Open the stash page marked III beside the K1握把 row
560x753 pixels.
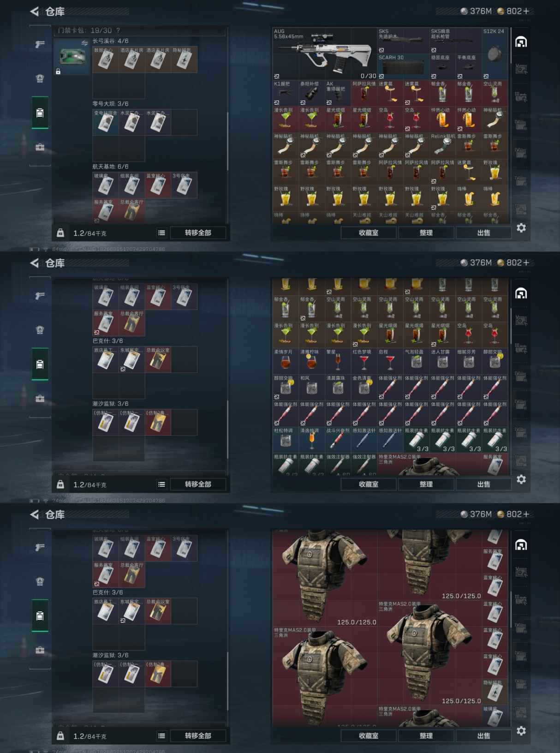click(x=521, y=97)
